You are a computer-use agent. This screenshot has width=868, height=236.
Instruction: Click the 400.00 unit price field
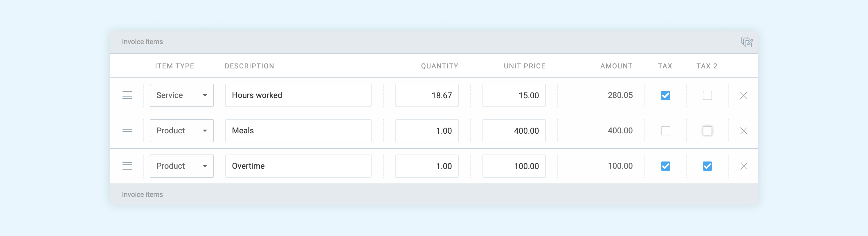(514, 131)
